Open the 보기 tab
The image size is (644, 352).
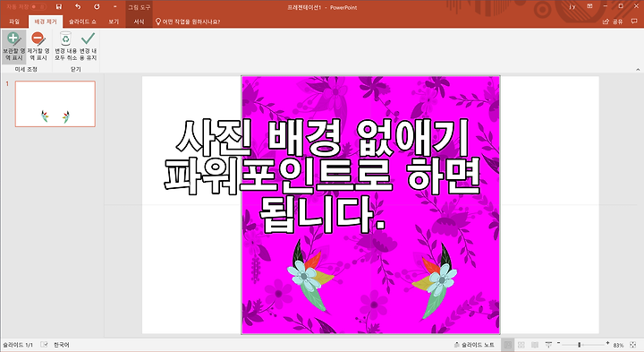point(114,21)
